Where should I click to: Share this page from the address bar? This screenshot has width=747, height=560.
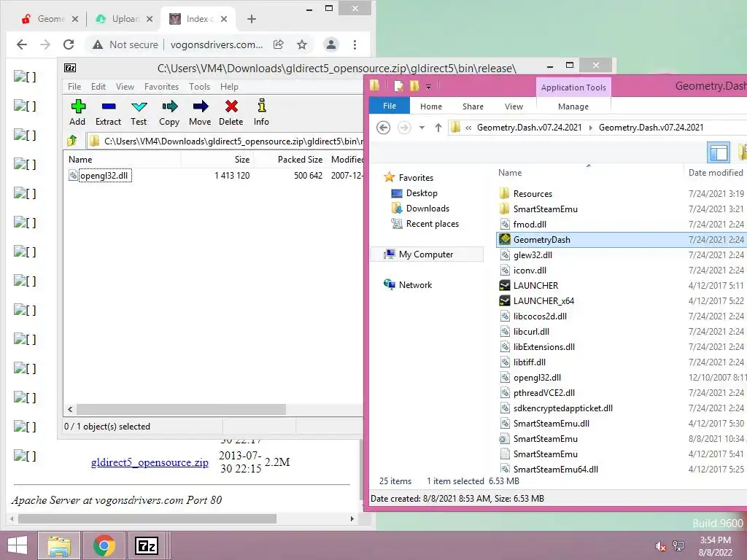click(279, 44)
